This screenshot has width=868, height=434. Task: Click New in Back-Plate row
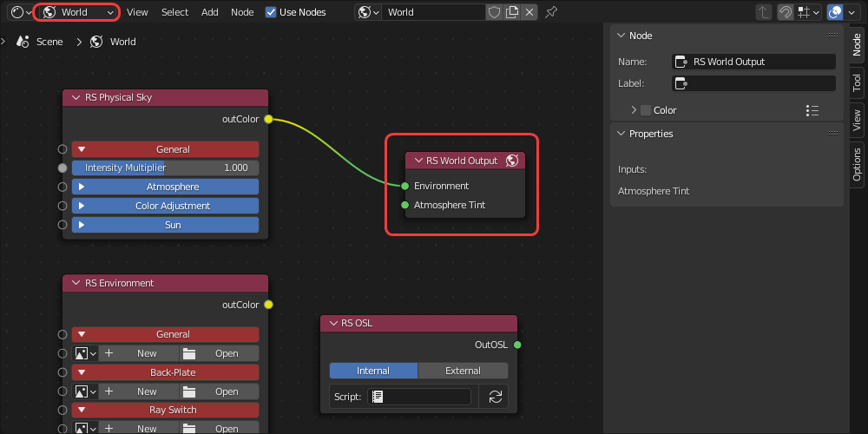(x=139, y=391)
